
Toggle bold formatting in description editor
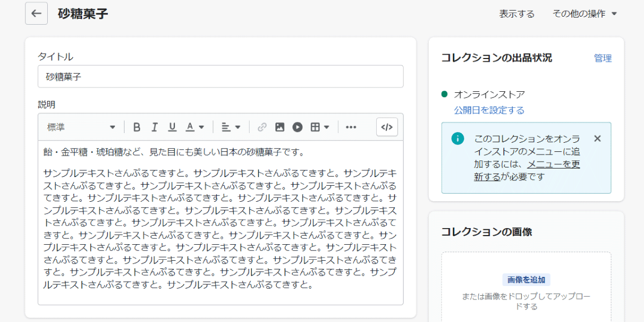(137, 127)
